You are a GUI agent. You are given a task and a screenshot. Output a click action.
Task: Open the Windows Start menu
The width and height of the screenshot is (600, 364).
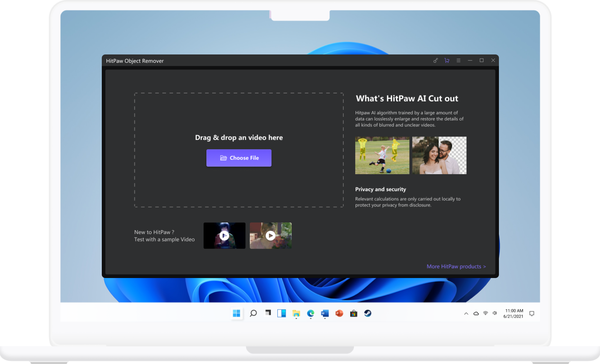(237, 313)
